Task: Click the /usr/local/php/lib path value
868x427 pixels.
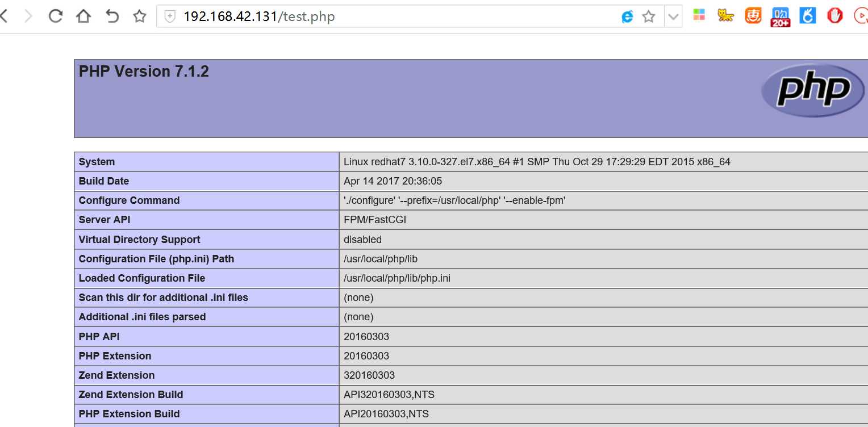Action: [x=381, y=259]
